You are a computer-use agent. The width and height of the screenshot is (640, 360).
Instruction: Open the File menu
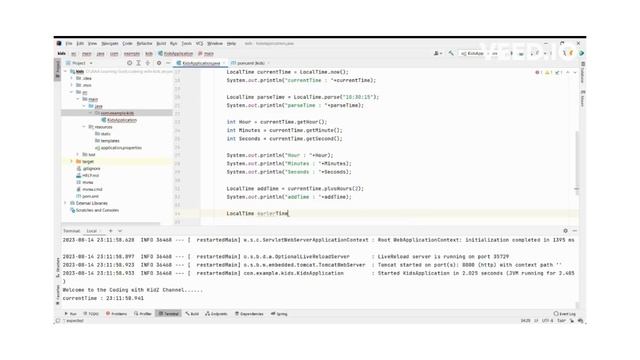(x=69, y=43)
